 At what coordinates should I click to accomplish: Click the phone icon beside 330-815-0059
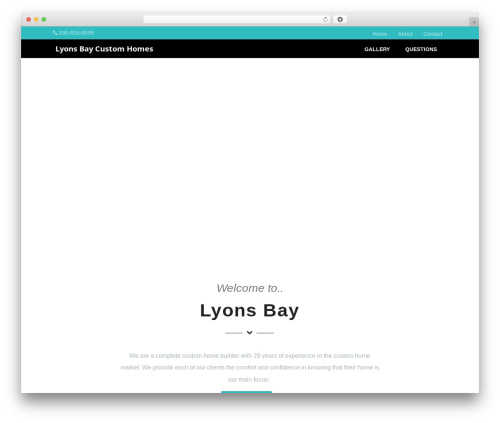coord(55,33)
